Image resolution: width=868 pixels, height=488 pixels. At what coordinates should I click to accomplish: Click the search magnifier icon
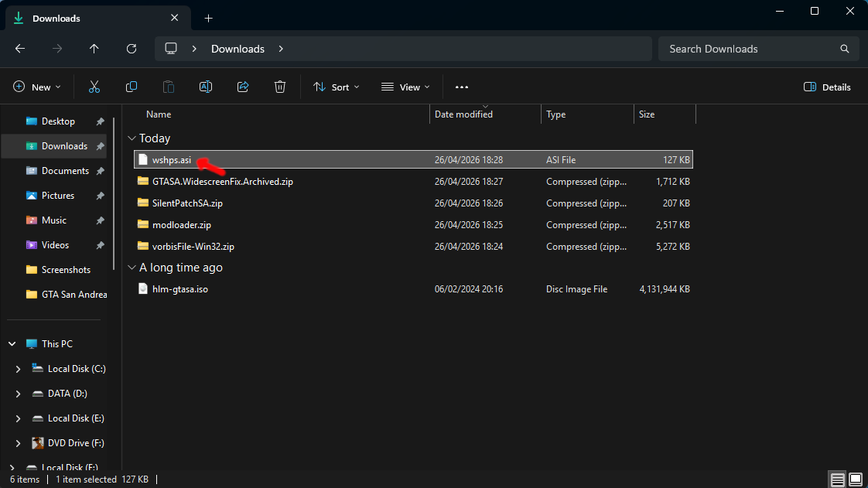tap(845, 49)
